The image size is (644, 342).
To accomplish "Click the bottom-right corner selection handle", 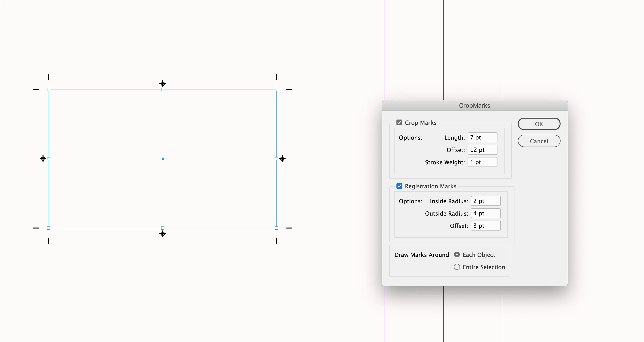I will 276,228.
